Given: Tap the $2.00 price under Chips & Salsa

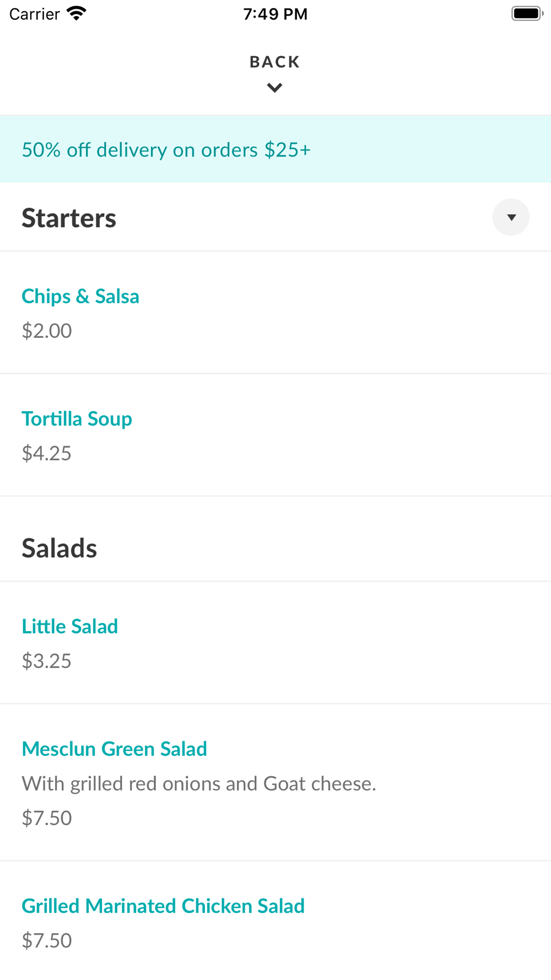Looking at the screenshot, I should coord(47,331).
